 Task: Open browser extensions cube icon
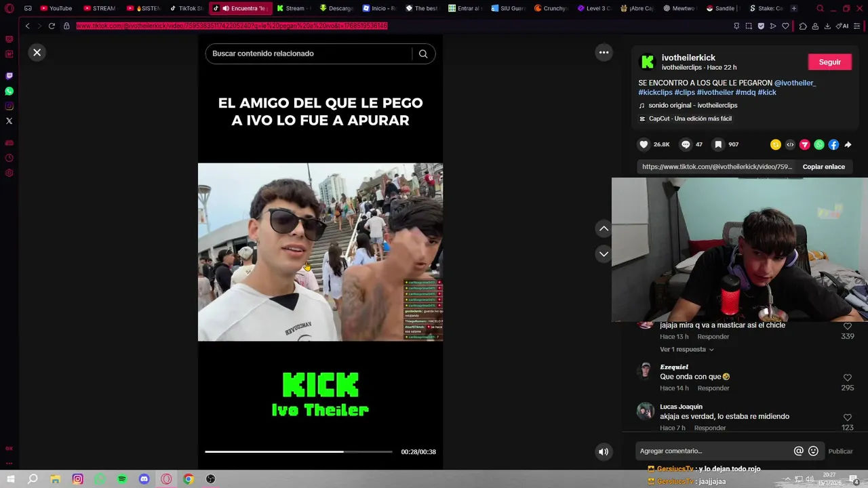pos(803,26)
